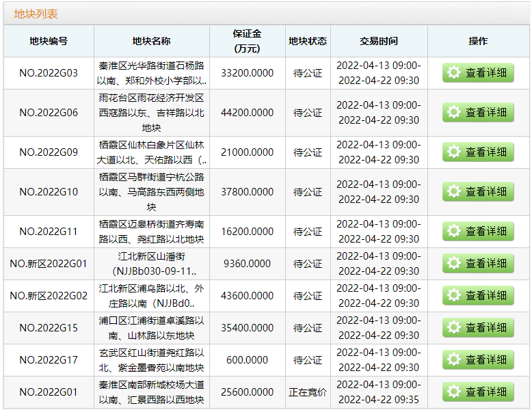Select deposit value 37800.0000
The height and width of the screenshot is (410, 532).
(x=247, y=192)
